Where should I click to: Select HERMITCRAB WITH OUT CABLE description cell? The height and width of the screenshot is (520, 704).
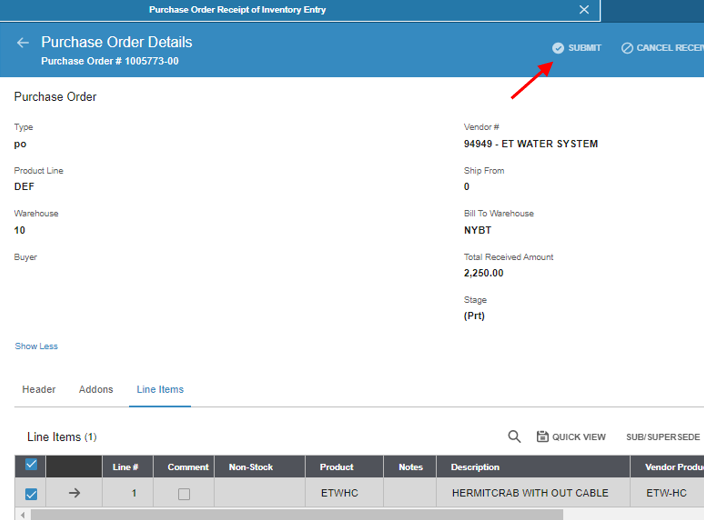[533, 493]
